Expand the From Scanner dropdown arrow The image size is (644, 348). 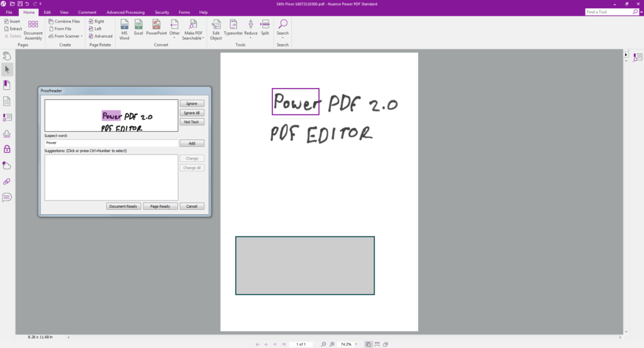(x=82, y=36)
